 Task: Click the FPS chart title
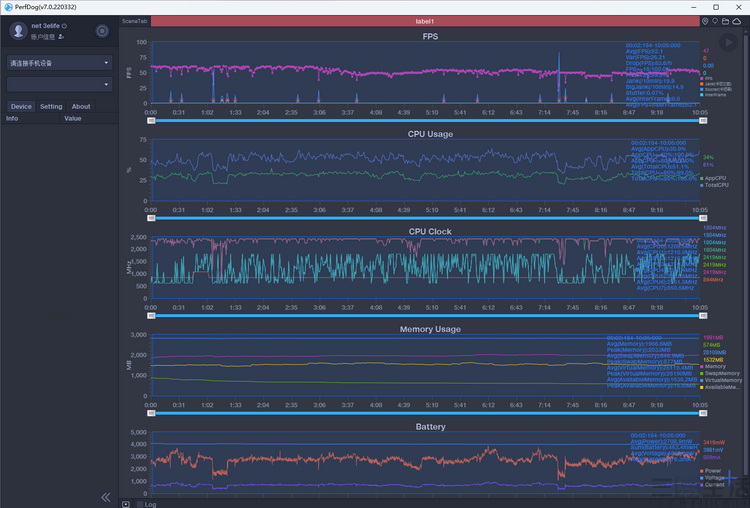click(x=430, y=36)
